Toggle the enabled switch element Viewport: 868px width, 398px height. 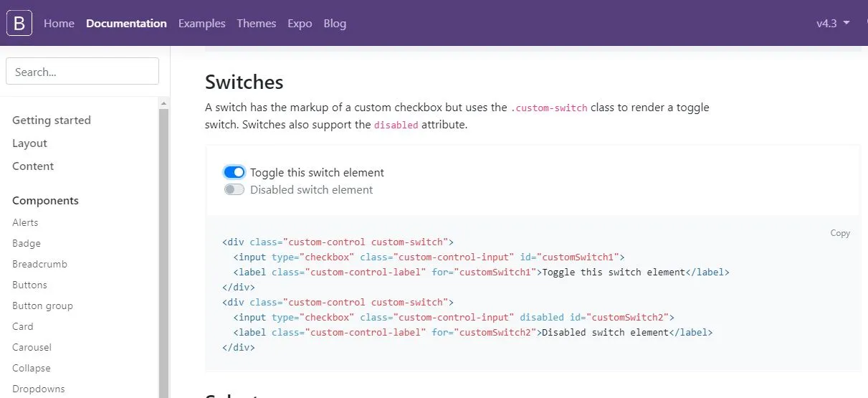coord(234,172)
